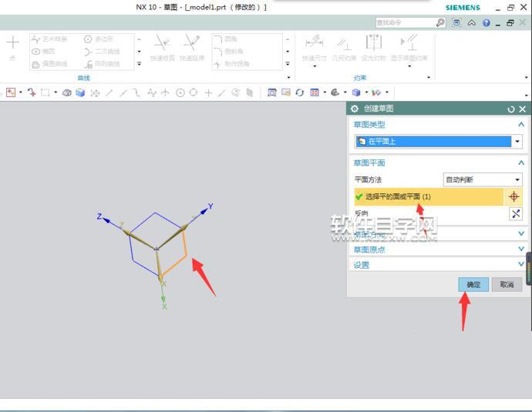The width and height of the screenshot is (532, 412).
Task: Expand the Sketch Origin (草图原点) section
Action: (521, 250)
